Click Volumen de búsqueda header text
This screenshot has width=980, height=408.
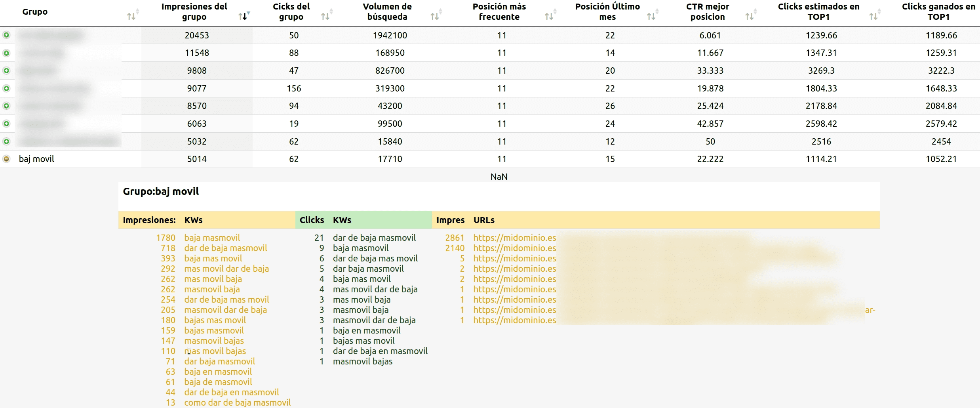(x=387, y=11)
